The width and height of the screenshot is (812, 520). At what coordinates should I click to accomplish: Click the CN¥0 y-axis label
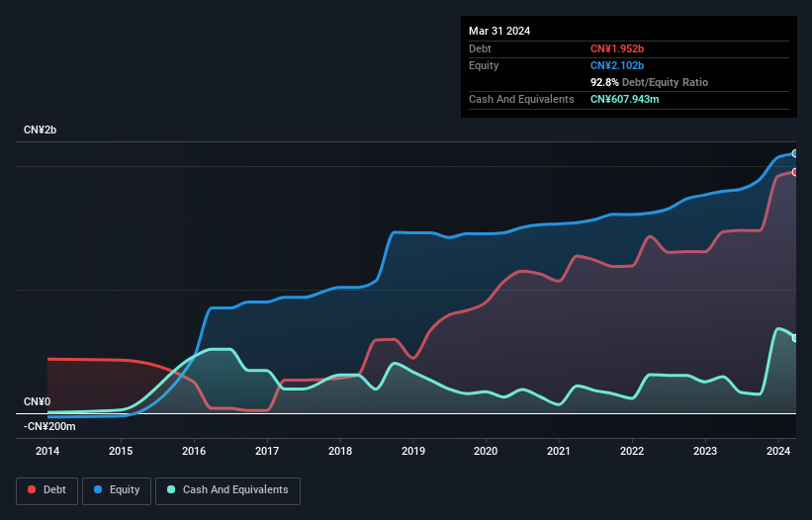pyautogui.click(x=38, y=402)
